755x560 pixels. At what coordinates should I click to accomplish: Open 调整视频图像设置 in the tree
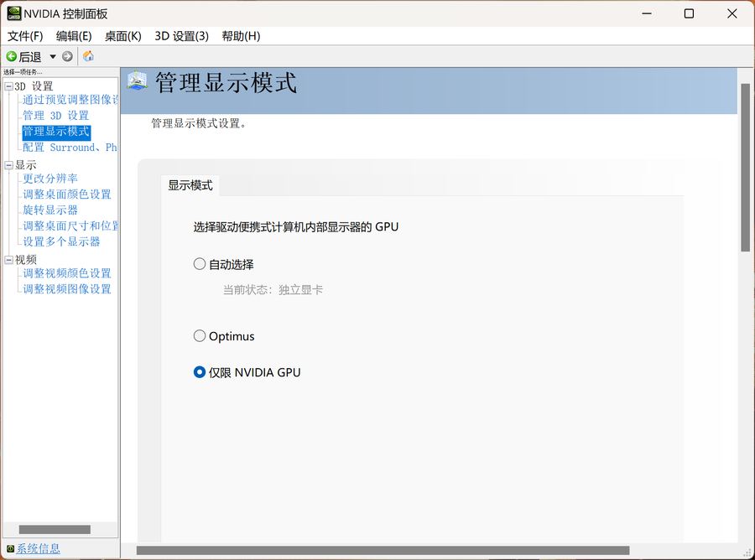[x=67, y=289]
